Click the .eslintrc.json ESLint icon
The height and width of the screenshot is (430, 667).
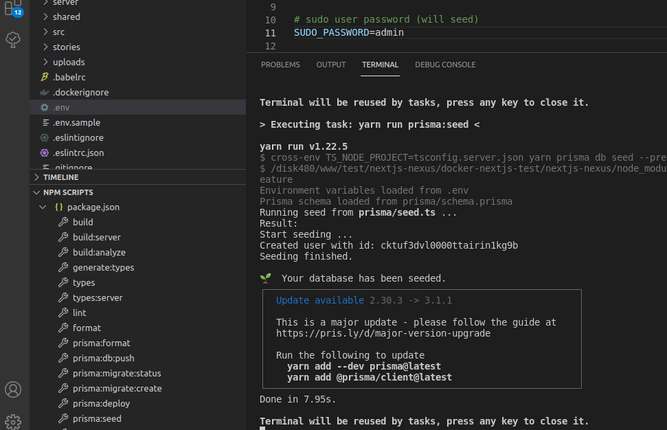(x=44, y=153)
